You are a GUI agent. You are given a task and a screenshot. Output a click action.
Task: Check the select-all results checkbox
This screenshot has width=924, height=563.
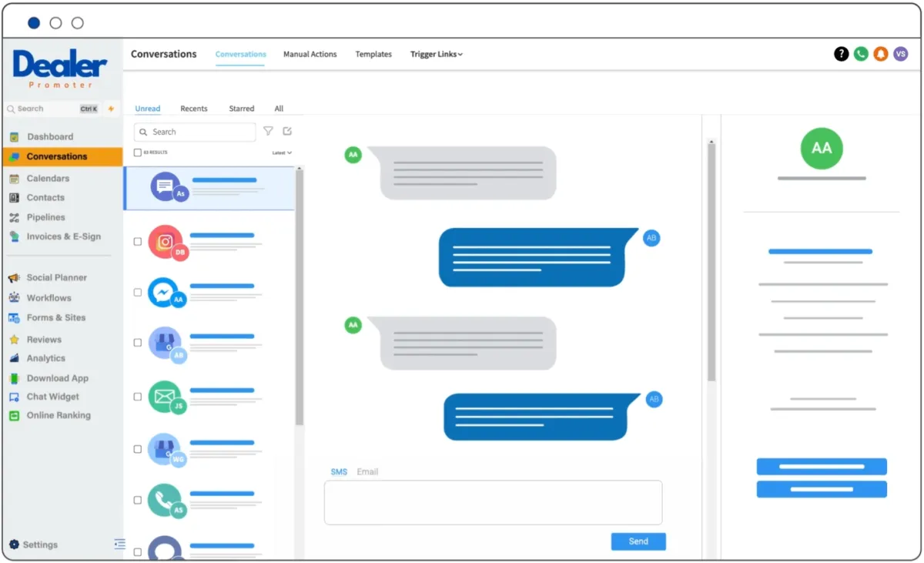pyautogui.click(x=137, y=152)
